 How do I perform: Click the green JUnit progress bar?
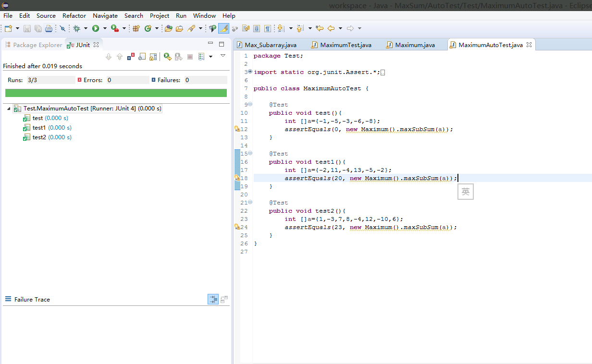tap(116, 93)
